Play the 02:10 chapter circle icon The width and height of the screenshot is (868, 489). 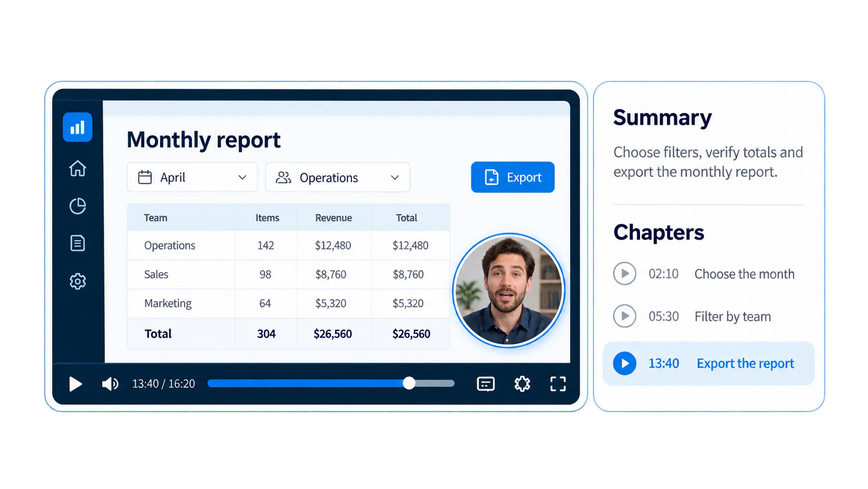625,273
